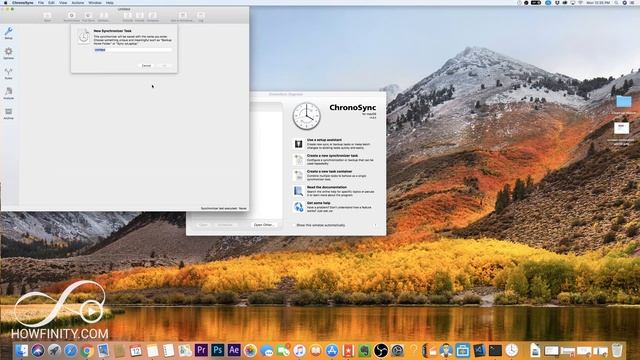The height and width of the screenshot is (360, 640).
Task: Click Use a setup assistant icon
Action: point(298,144)
